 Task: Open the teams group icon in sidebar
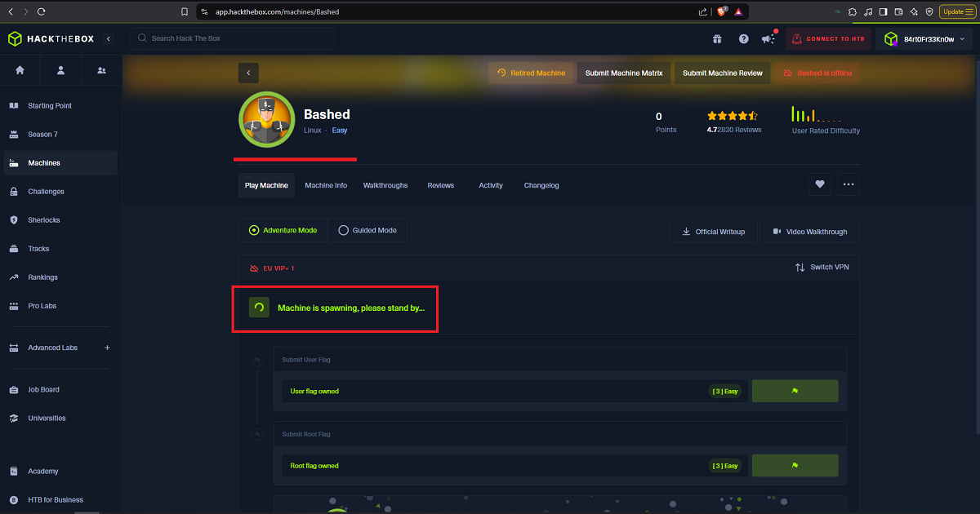click(101, 70)
